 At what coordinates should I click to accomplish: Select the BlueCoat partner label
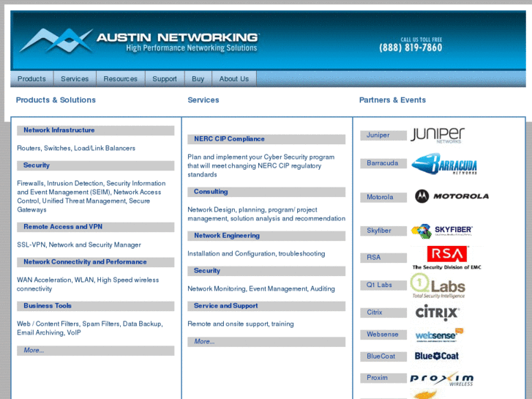pyautogui.click(x=383, y=357)
